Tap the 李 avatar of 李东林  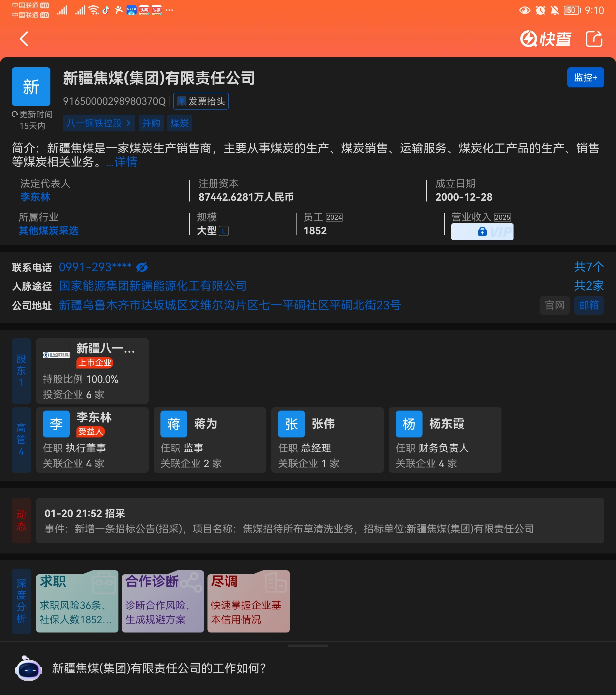(56, 424)
